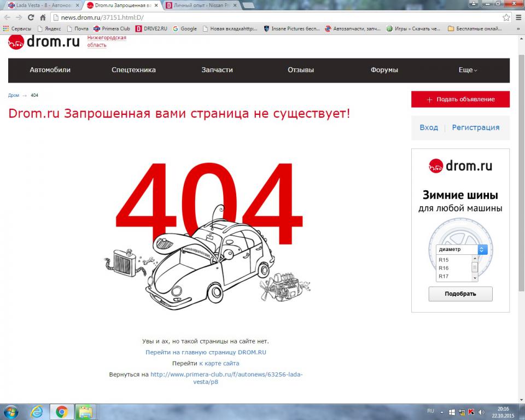Click the primera-club.ru return link
This screenshot has width=525, height=420.
(226, 378)
